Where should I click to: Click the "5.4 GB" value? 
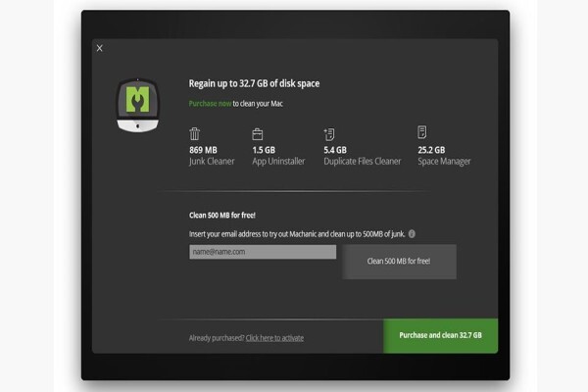335,150
